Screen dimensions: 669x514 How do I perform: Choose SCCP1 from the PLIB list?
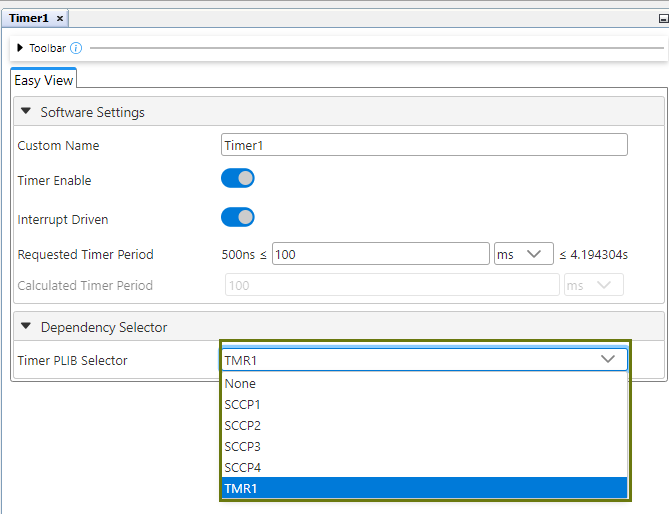[x=424, y=404]
